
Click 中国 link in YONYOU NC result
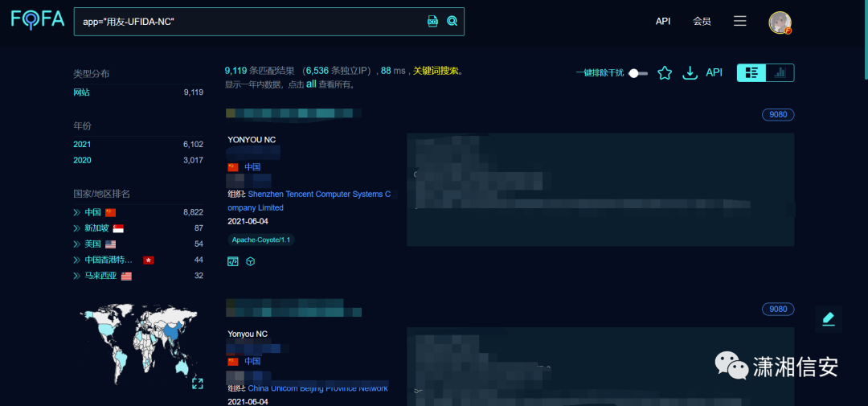(252, 166)
